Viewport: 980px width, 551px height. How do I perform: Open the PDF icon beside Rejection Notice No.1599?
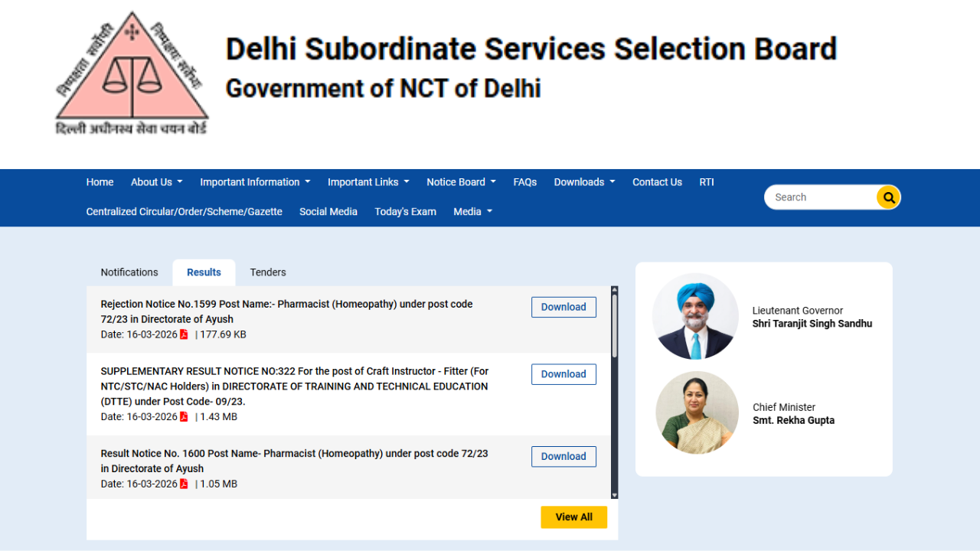tap(184, 334)
